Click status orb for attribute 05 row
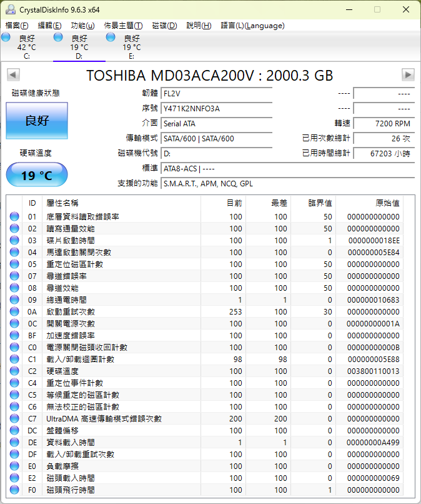421x504 pixels. 14,264
